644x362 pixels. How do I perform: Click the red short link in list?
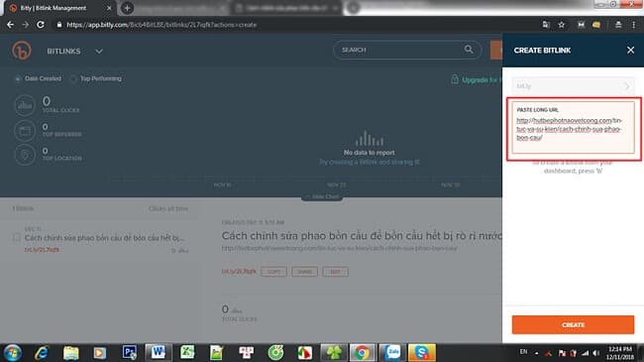pyautogui.click(x=42, y=250)
